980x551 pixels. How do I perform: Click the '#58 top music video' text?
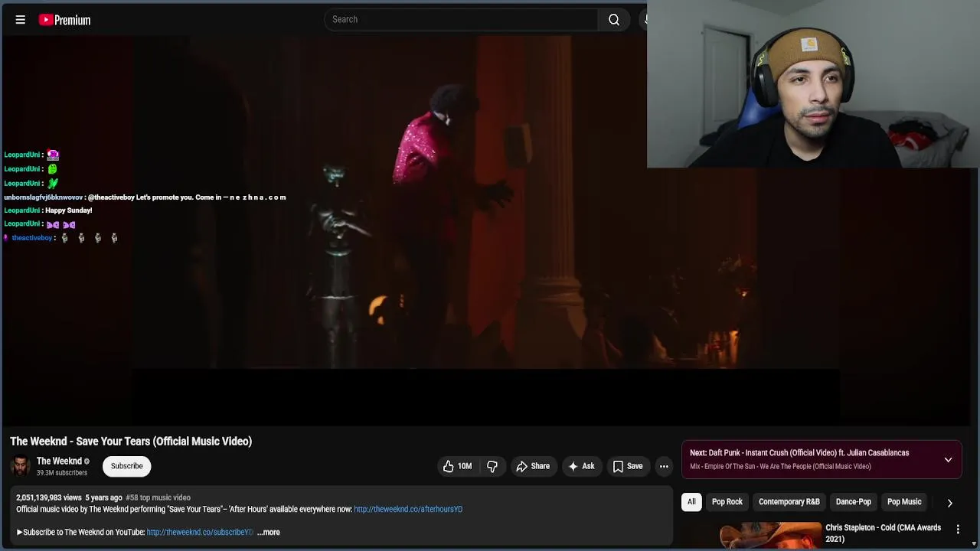coord(158,497)
